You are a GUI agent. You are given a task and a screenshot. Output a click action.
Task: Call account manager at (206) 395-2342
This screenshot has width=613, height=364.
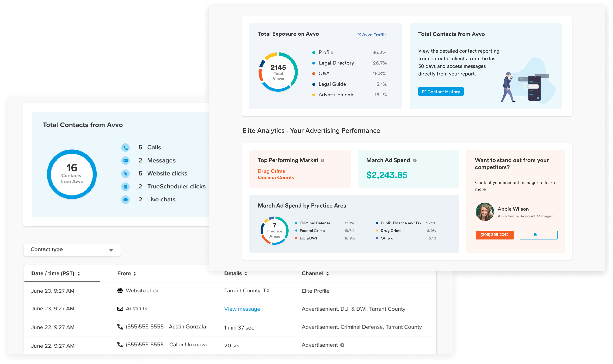pyautogui.click(x=494, y=235)
